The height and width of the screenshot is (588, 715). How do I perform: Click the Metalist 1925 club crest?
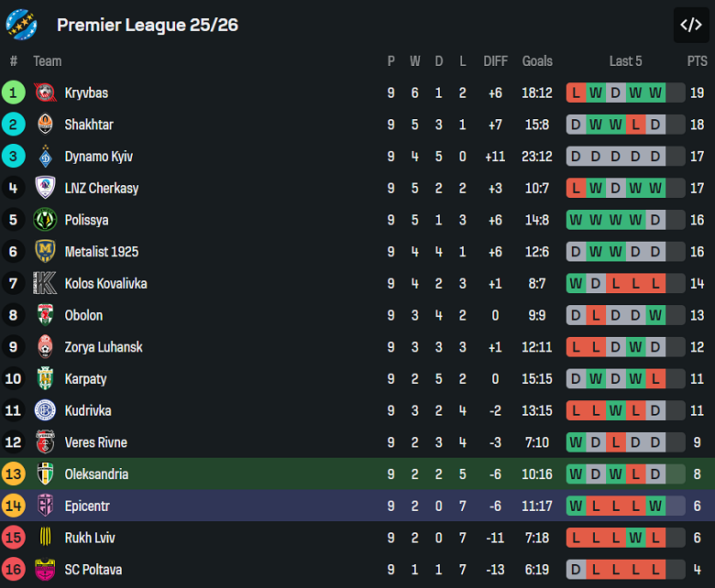point(45,252)
